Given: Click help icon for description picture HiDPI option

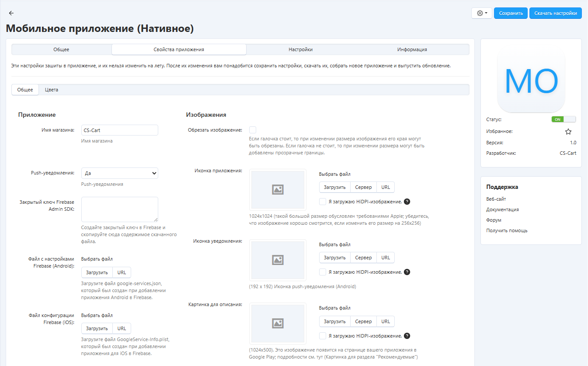Looking at the screenshot, I should [407, 336].
